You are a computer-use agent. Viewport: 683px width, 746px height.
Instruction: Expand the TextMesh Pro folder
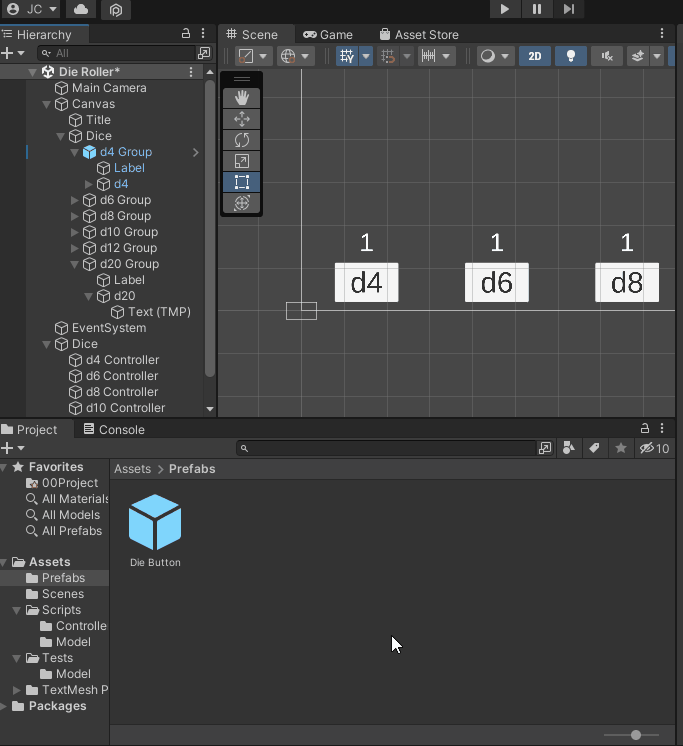pos(17,690)
